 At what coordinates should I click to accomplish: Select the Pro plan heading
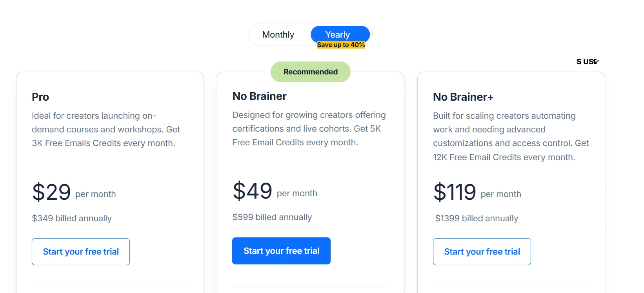(40, 97)
